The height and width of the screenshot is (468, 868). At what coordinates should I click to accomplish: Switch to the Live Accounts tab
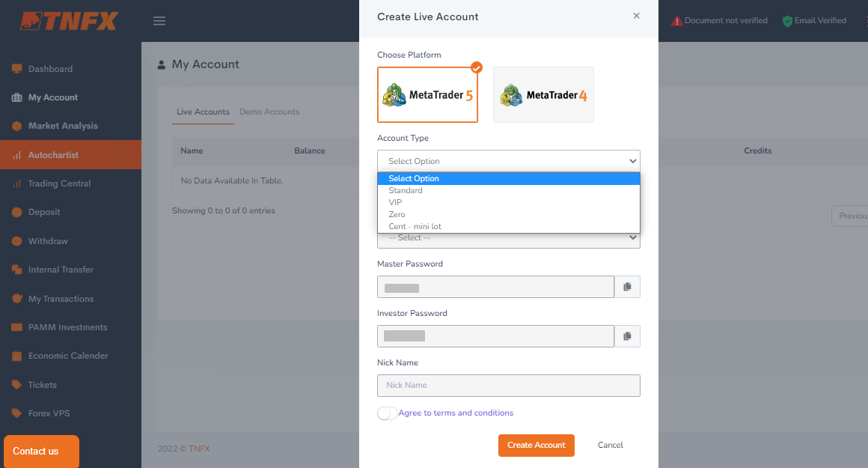(x=203, y=112)
